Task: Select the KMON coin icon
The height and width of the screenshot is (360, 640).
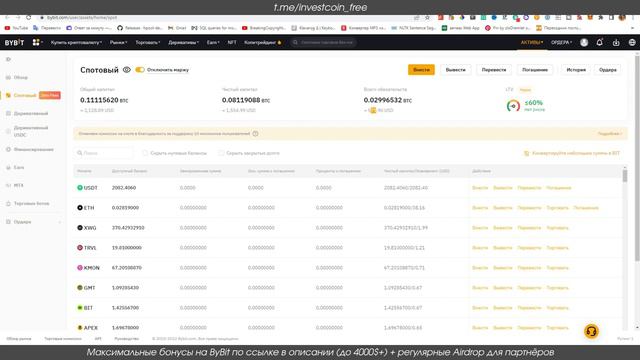Action: [x=80, y=268]
